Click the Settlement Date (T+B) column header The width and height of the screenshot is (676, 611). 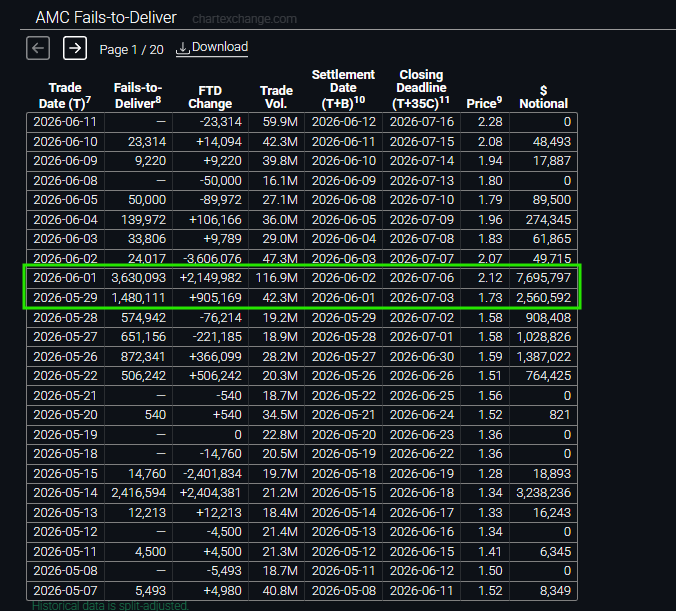pyautogui.click(x=343, y=89)
